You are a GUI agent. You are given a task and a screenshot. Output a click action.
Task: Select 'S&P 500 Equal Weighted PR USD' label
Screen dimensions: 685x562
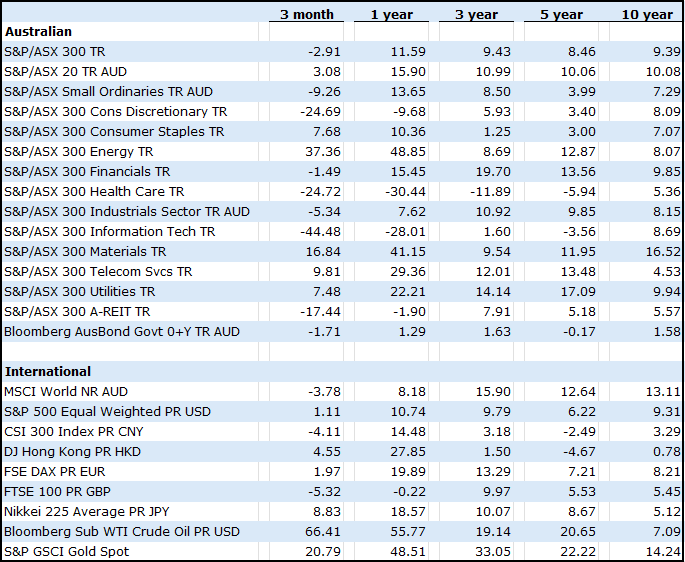107,412
